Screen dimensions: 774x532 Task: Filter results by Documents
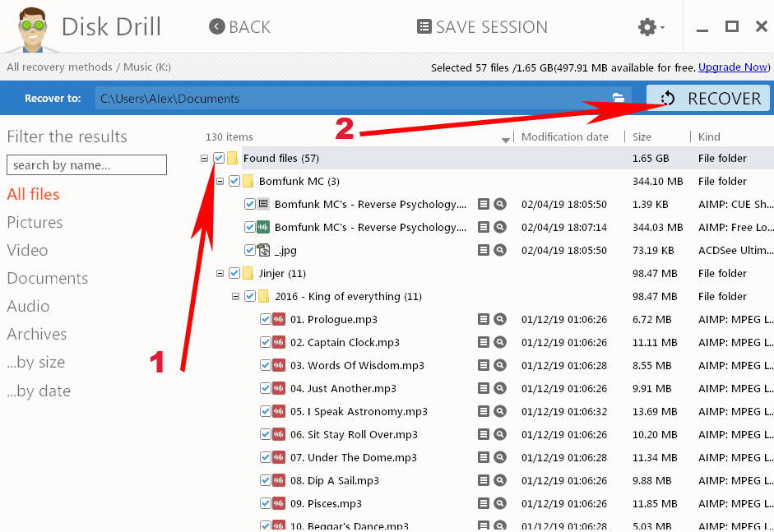point(48,279)
